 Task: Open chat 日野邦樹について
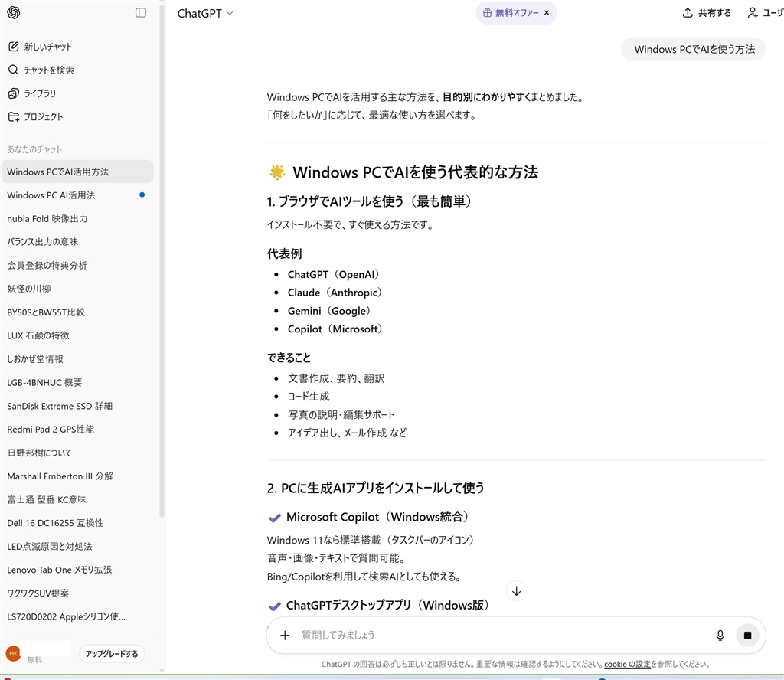tap(77, 453)
